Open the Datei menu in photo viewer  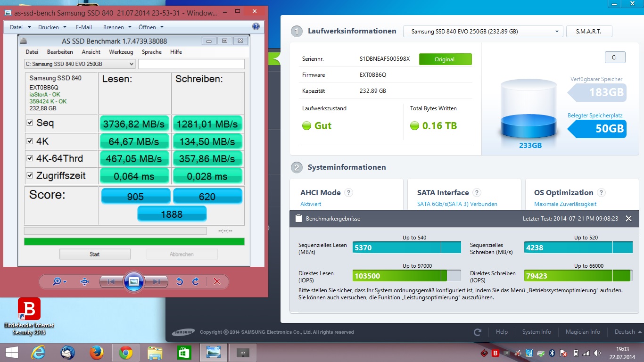click(20, 27)
